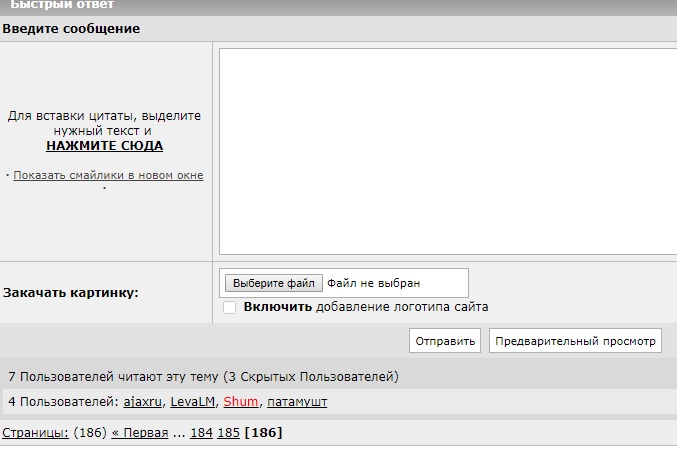Click the Выберите файл button

[x=274, y=283]
